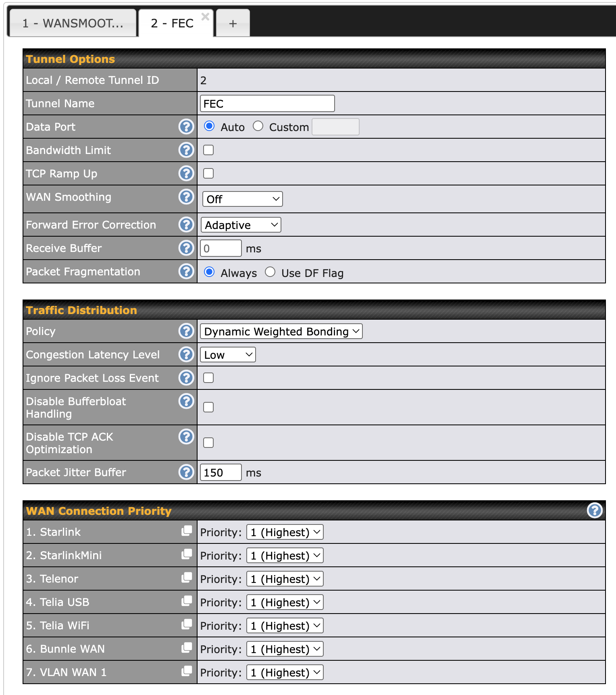Select Custom data port radio button
This screenshot has width=616, height=695.
[x=258, y=127]
